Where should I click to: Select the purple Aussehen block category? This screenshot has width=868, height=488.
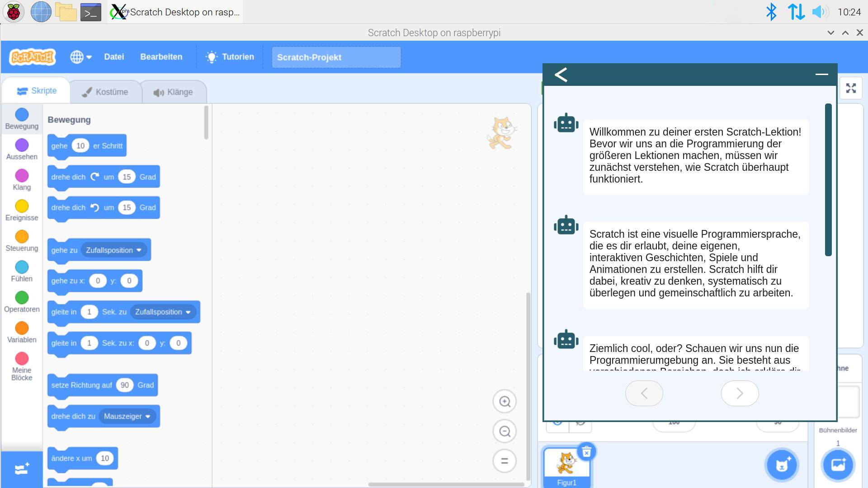(x=22, y=149)
